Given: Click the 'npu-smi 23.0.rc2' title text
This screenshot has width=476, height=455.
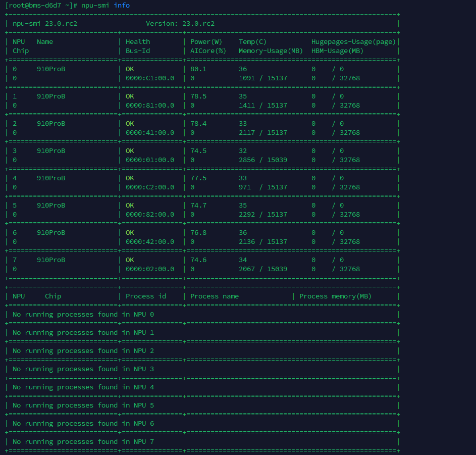Looking at the screenshot, I should pyautogui.click(x=45, y=24).
